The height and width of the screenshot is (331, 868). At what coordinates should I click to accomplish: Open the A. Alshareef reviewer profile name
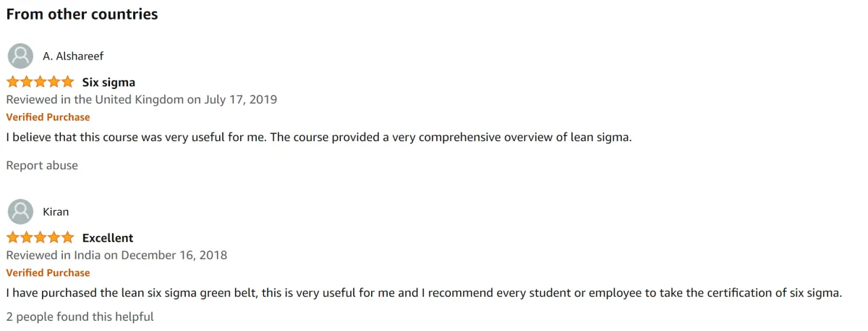click(x=73, y=56)
